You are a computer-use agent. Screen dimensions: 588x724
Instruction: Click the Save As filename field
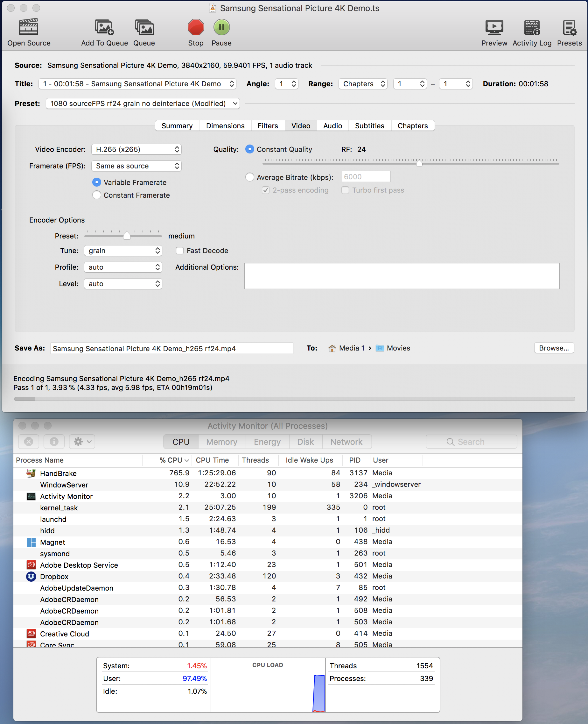click(x=172, y=348)
